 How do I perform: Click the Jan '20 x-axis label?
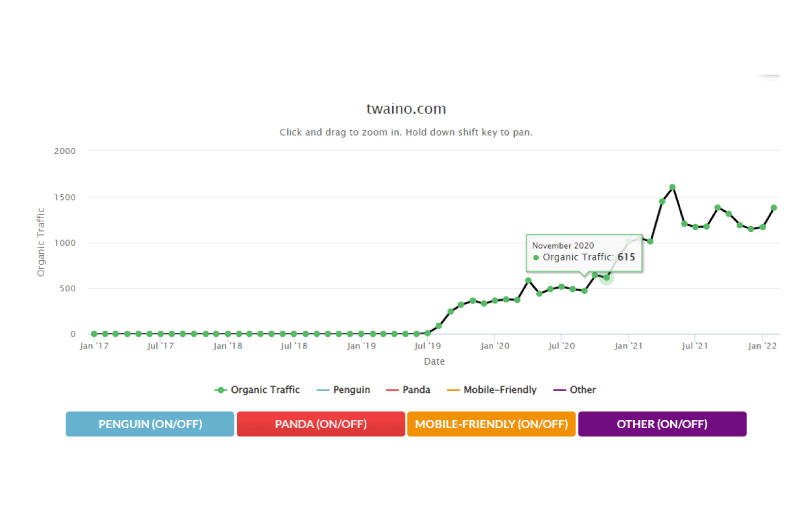[495, 346]
